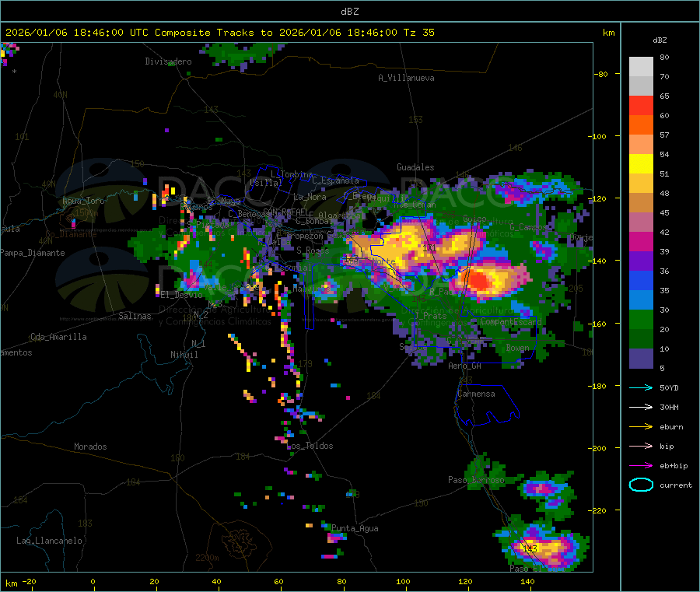Click the Los_Toldos map label
The height and width of the screenshot is (592, 700).
pyautogui.click(x=310, y=446)
